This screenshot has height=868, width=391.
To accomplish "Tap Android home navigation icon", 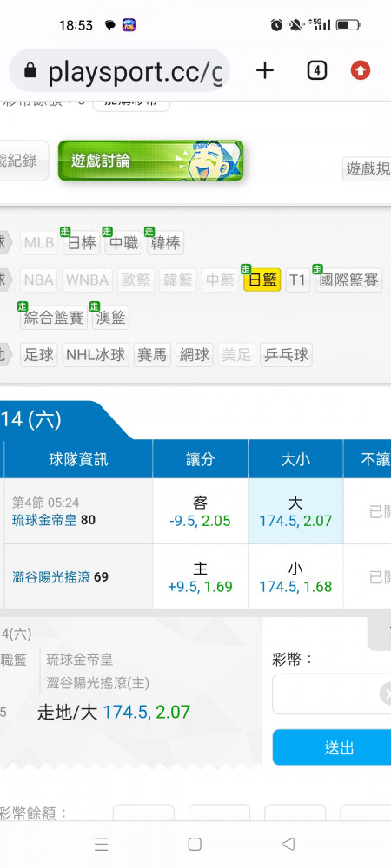I will [195, 844].
